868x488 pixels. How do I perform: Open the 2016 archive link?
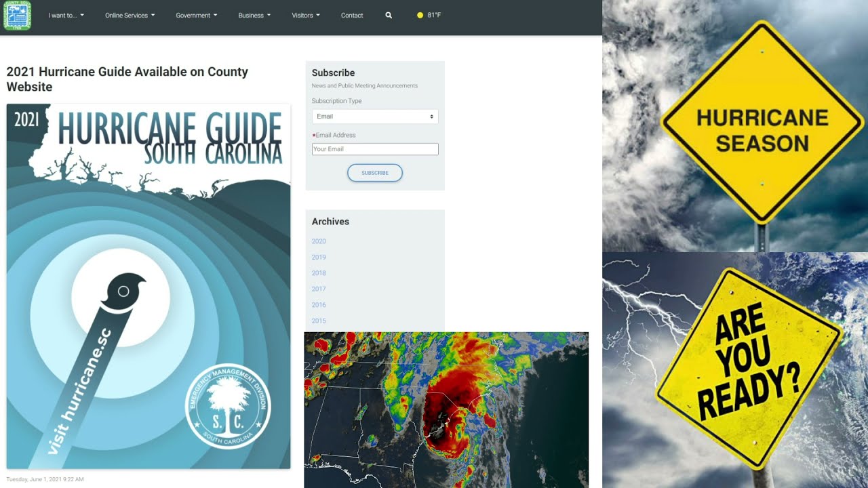pos(319,305)
